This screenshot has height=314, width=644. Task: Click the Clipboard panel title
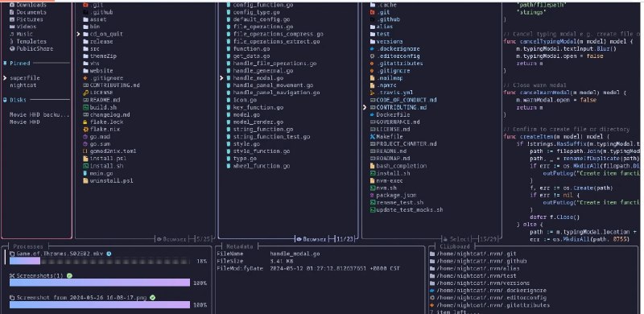[454, 246]
